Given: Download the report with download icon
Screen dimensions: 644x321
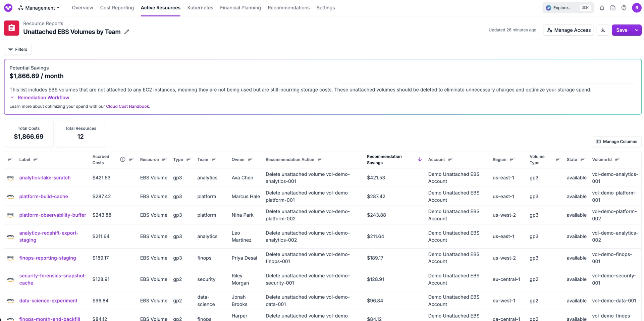Looking at the screenshot, I should (x=603, y=30).
